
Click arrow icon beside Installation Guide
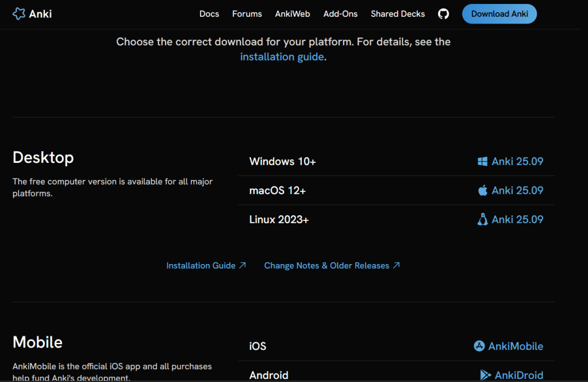(x=243, y=265)
